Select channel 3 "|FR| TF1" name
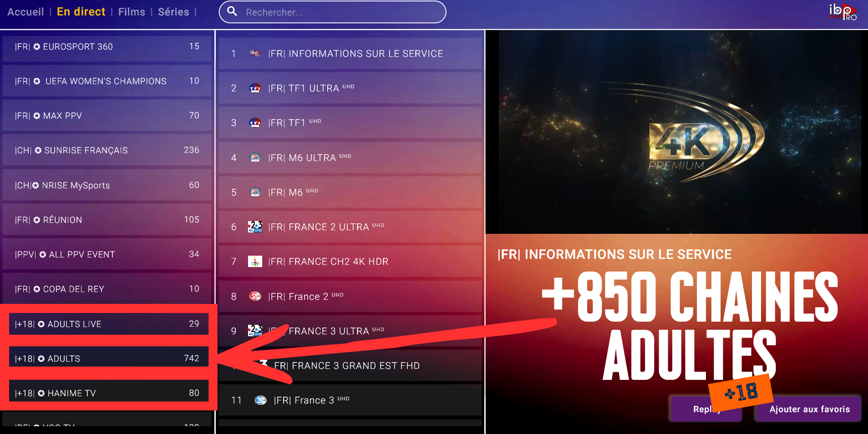868x434 pixels. tap(294, 123)
